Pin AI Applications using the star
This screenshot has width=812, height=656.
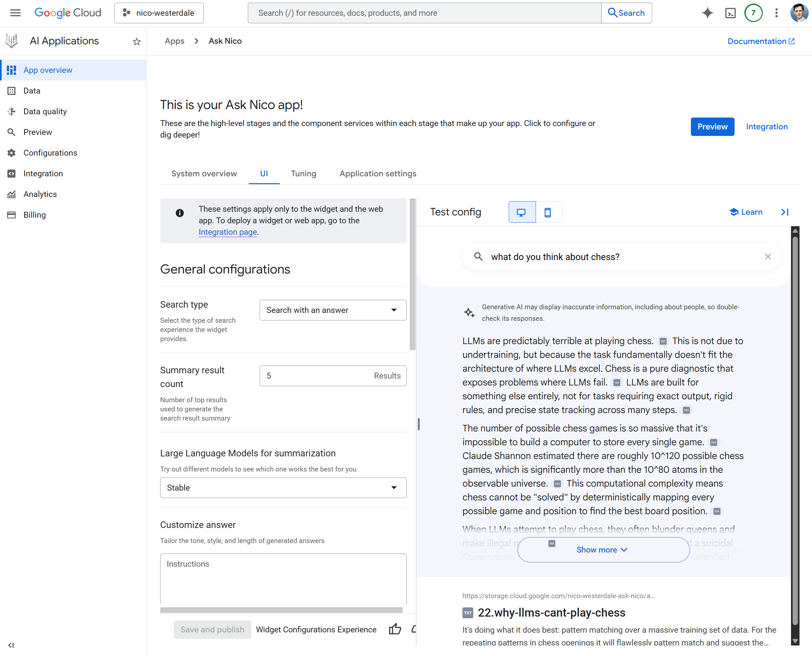click(x=136, y=41)
